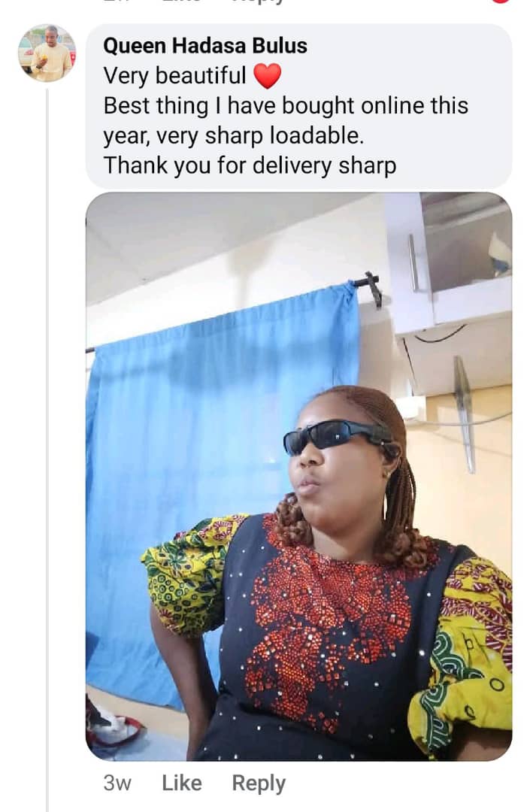Reply to Queen Hadasa Bulus's comment
This screenshot has width=530, height=812.
point(259,783)
